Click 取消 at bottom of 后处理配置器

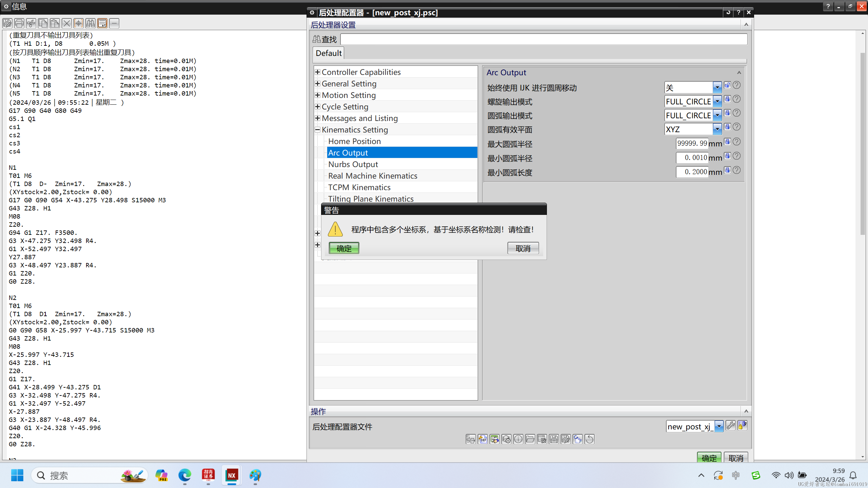(736, 457)
